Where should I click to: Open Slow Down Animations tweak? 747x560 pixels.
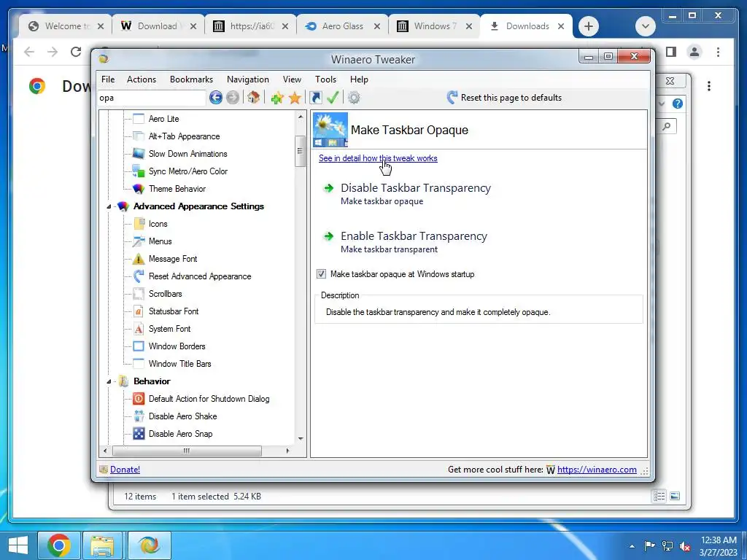point(187,154)
